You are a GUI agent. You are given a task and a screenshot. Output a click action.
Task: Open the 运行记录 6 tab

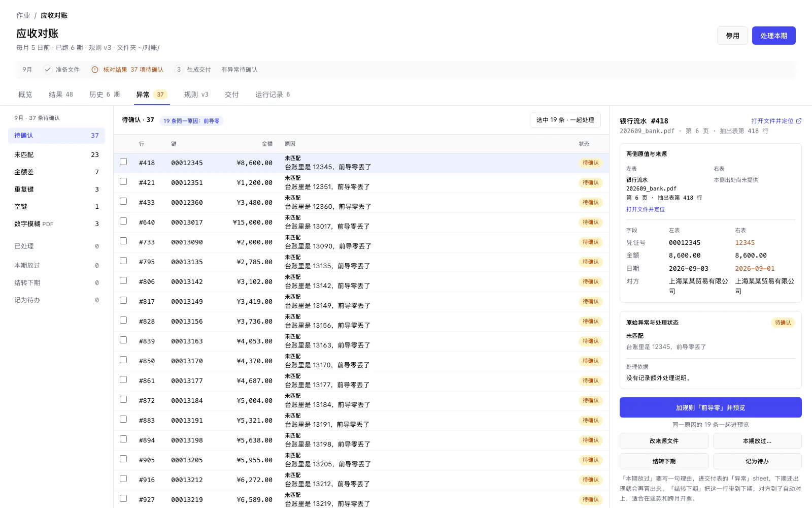tap(273, 94)
